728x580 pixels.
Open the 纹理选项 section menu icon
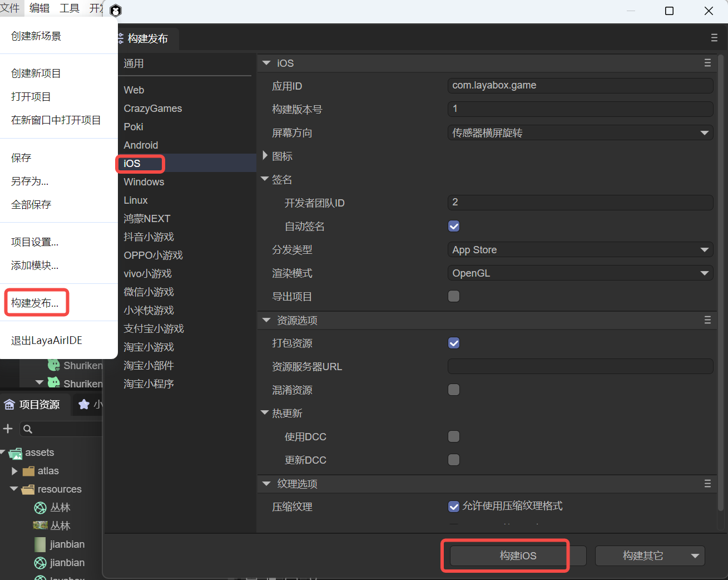pos(707,484)
